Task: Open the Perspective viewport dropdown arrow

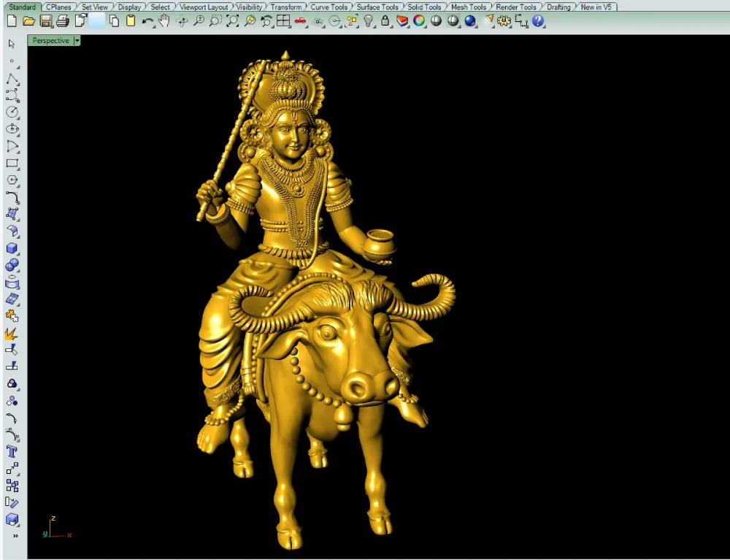Action: tap(77, 40)
